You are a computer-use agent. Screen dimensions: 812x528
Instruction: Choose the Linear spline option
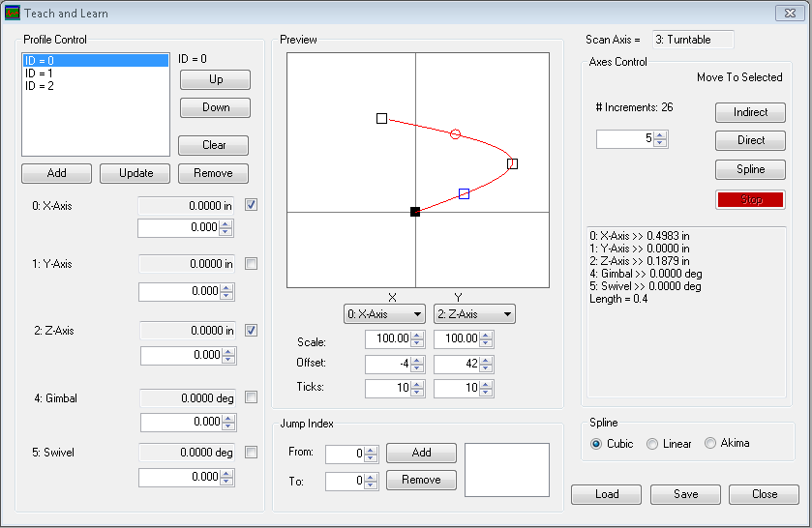[x=652, y=444]
